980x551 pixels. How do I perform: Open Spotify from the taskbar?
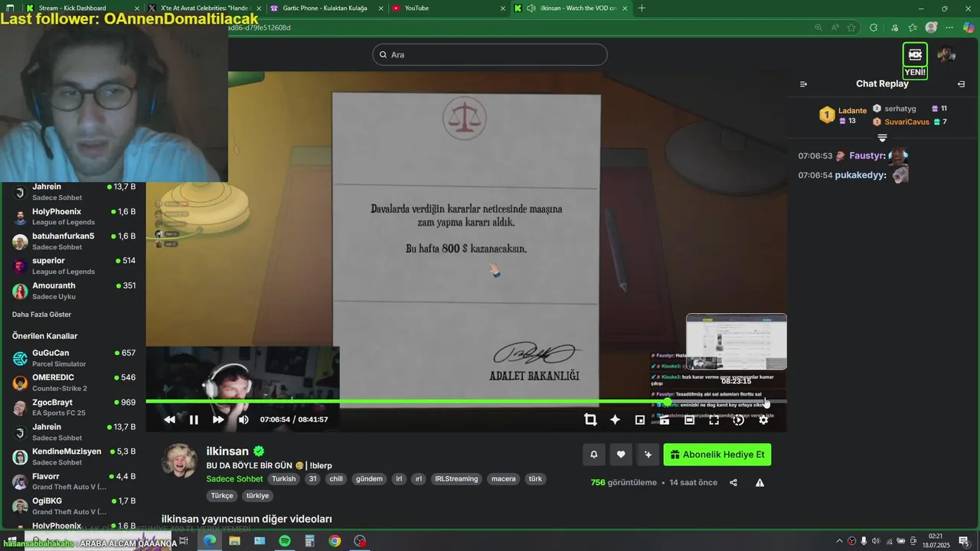pos(285,541)
